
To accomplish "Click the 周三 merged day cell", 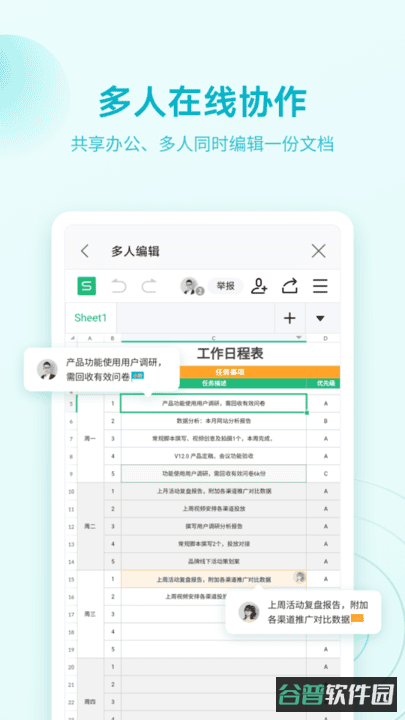I will 90,614.
